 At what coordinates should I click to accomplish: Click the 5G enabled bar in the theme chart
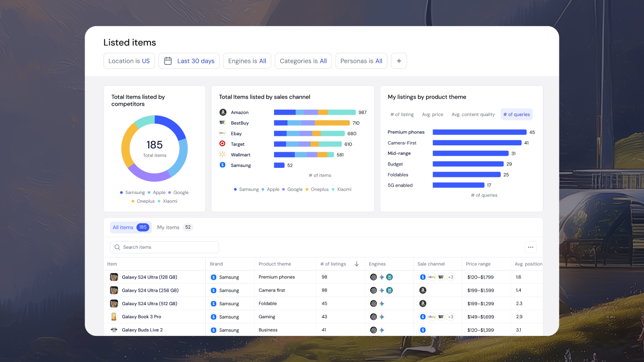(458, 186)
